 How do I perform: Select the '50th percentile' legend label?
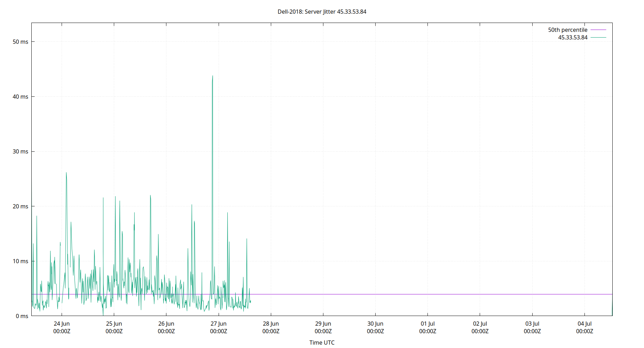click(x=567, y=30)
